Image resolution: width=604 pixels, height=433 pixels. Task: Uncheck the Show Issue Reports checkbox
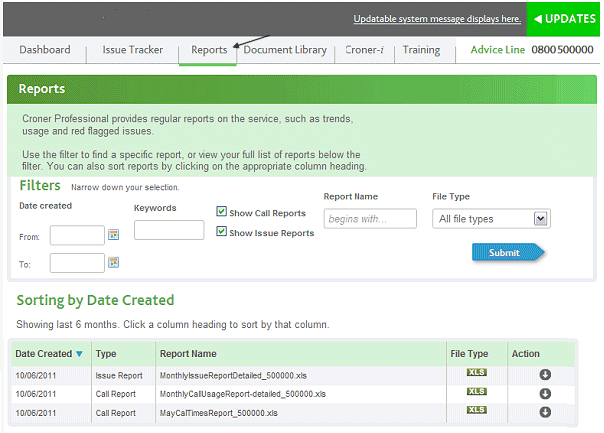tap(222, 232)
